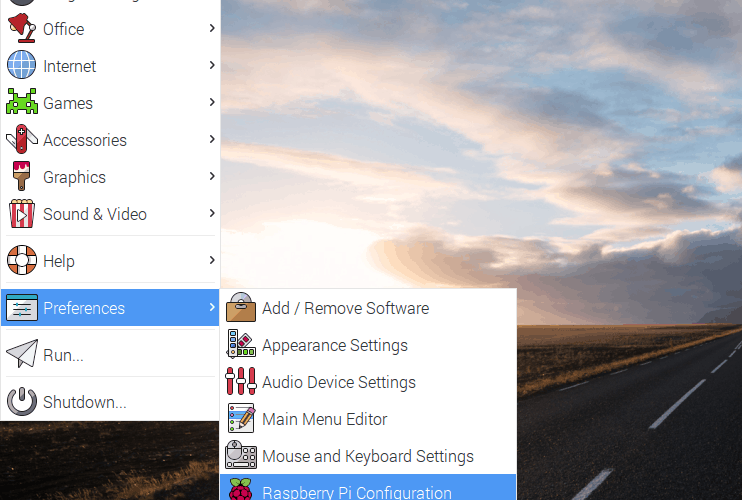Click the Run paper plane icon
Viewport: 742px width, 500px height.
[21, 355]
